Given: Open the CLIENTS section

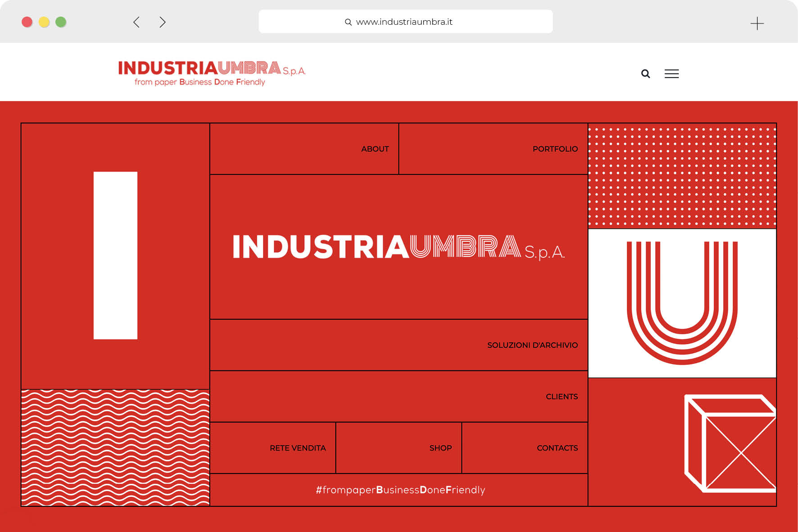Looking at the screenshot, I should [x=399, y=396].
